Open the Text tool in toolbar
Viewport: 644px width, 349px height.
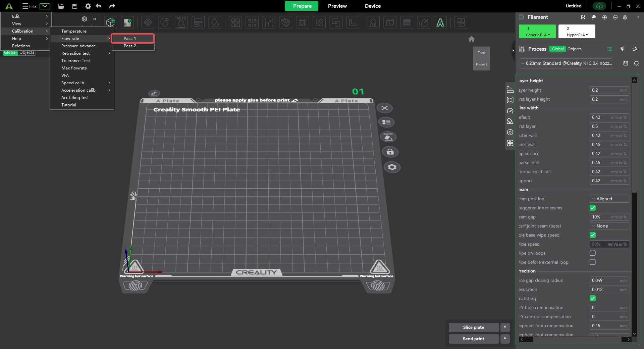tap(440, 22)
